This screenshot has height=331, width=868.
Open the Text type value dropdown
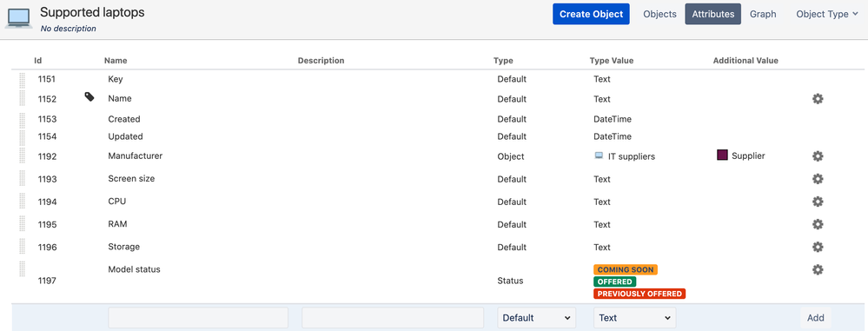point(634,318)
